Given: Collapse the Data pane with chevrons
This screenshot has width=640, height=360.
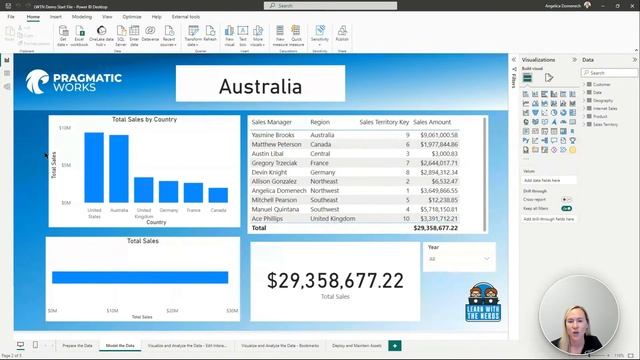Looking at the screenshot, I should [x=635, y=60].
